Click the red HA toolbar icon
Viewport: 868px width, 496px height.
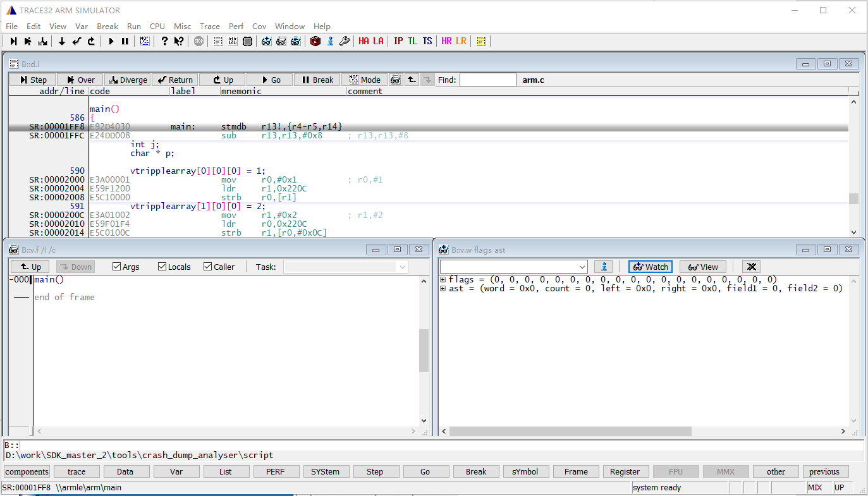click(364, 41)
